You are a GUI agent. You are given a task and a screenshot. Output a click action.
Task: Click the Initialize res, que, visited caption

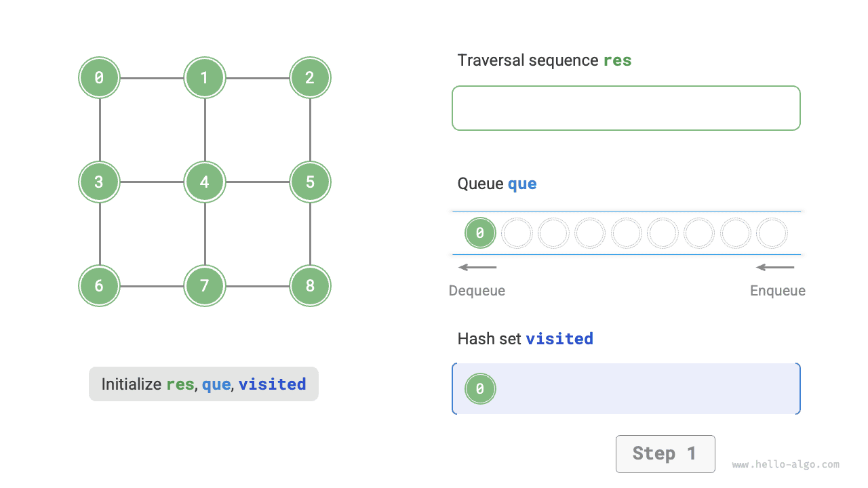203,384
